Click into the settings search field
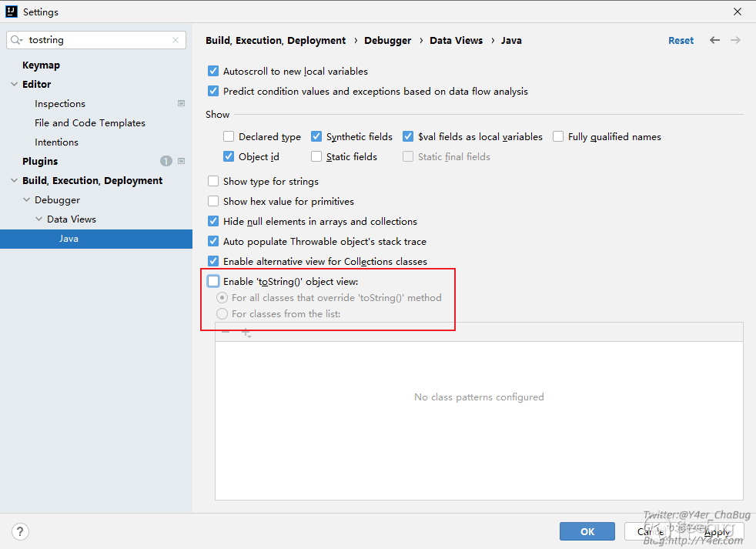 96,40
